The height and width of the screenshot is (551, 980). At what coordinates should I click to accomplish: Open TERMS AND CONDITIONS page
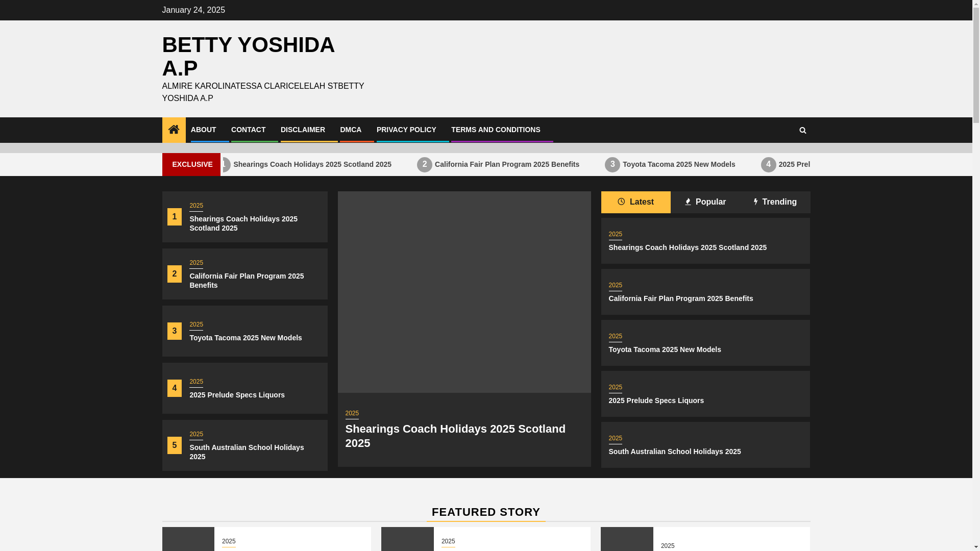point(496,130)
